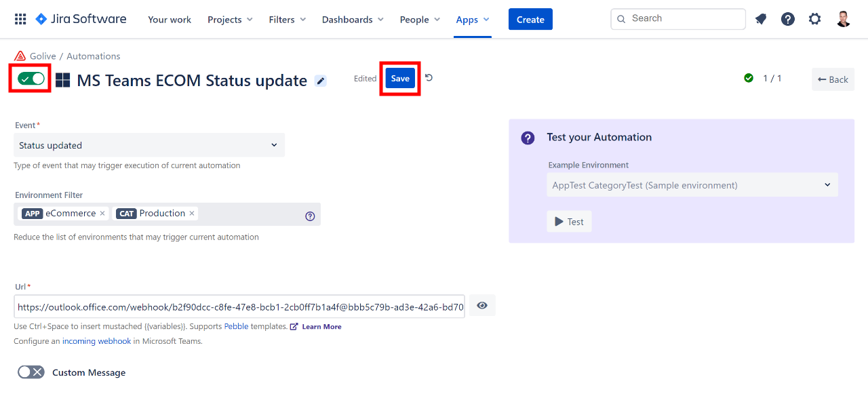Enable the Custom Message toggle
This screenshot has height=394, width=868.
coord(31,372)
